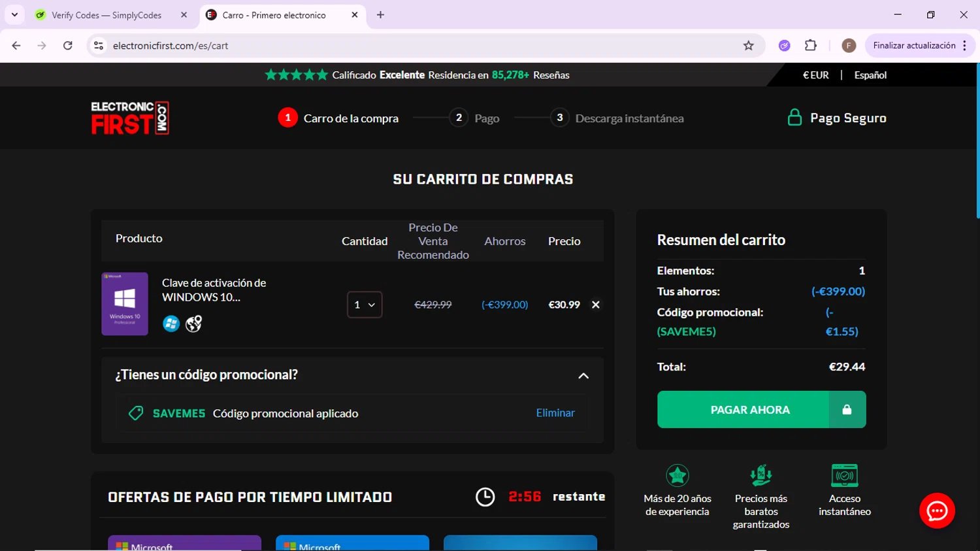Click the blue Microsoft offer card
Image resolution: width=980 pixels, height=551 pixels.
pyautogui.click(x=352, y=543)
